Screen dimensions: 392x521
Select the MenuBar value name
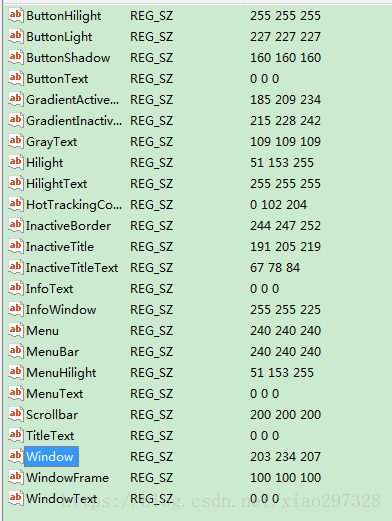pyautogui.click(x=53, y=352)
